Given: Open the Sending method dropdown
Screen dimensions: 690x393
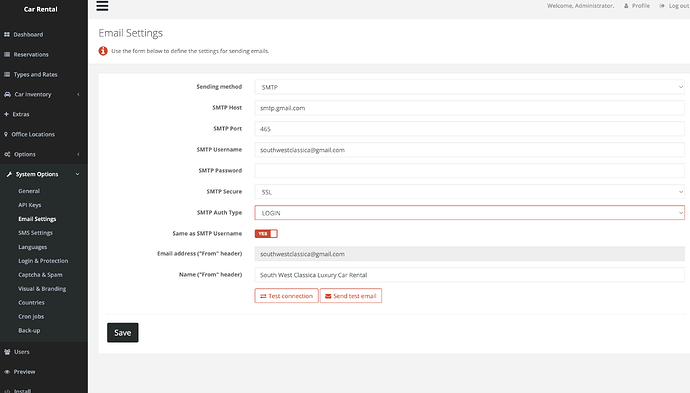Looking at the screenshot, I should tap(469, 87).
